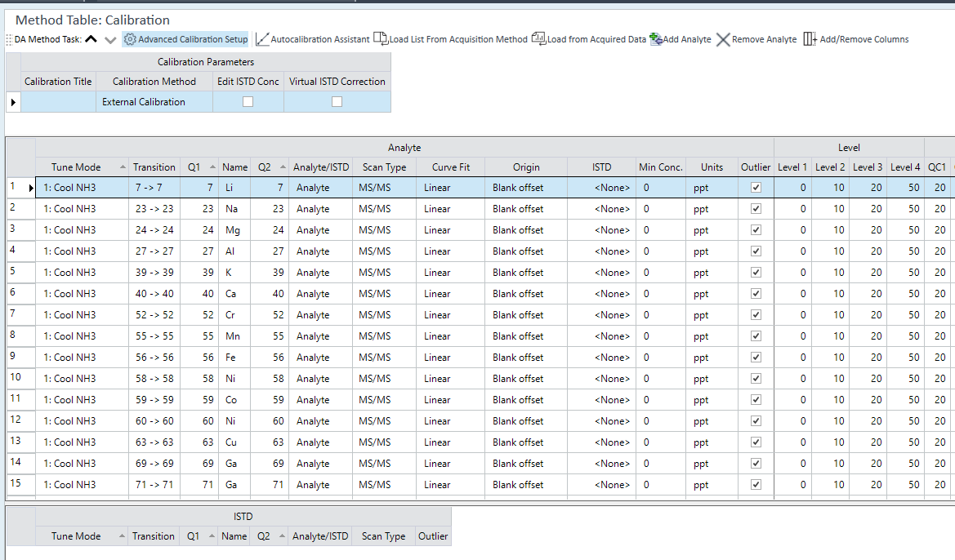Load List From Acquisition Method
Screen dimensions: 955x560
451,39
